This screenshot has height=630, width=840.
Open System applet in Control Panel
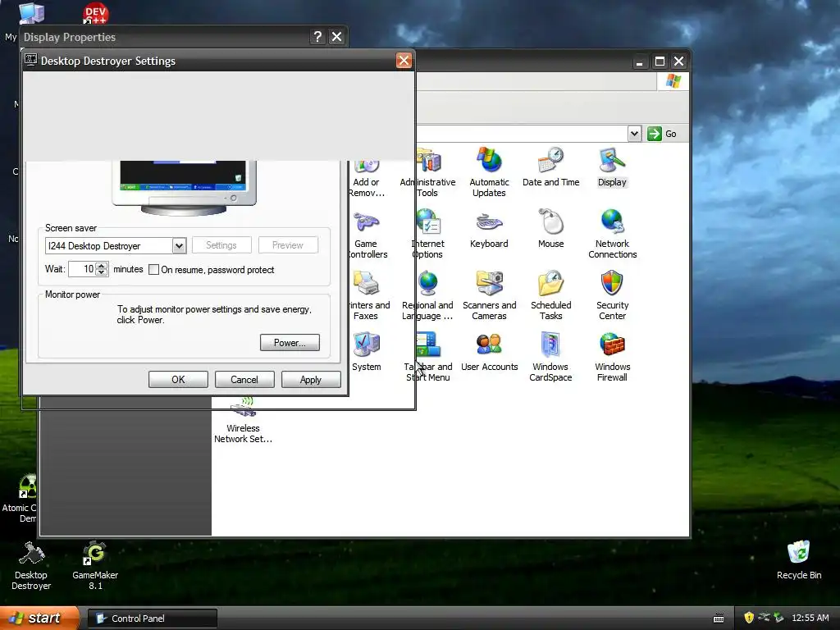tap(367, 352)
